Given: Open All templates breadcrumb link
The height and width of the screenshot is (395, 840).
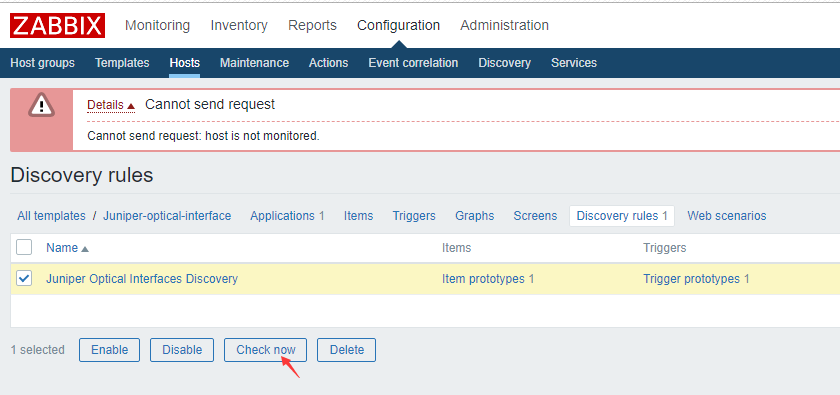Looking at the screenshot, I should (x=51, y=216).
